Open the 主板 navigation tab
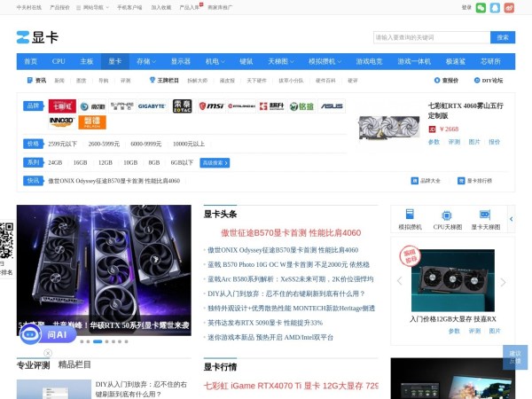This screenshot has height=399, width=532. click(87, 61)
